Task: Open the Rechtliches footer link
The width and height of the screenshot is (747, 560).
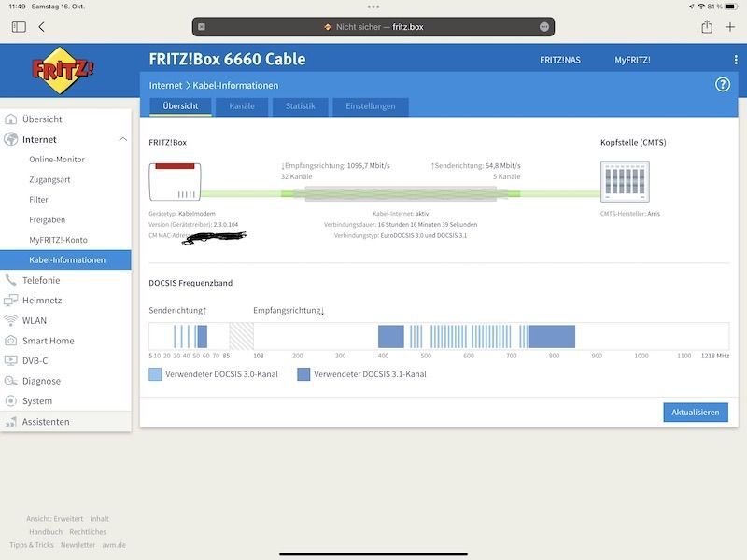Action: [88, 531]
